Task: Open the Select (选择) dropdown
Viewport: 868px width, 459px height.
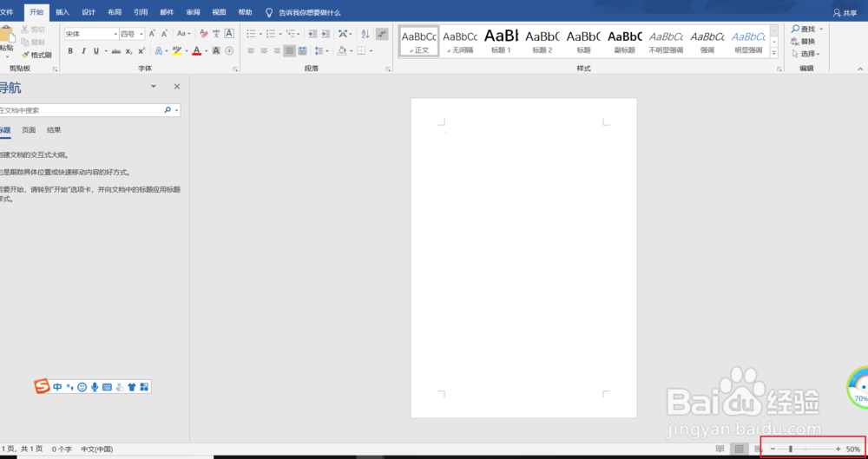Action: click(x=806, y=54)
